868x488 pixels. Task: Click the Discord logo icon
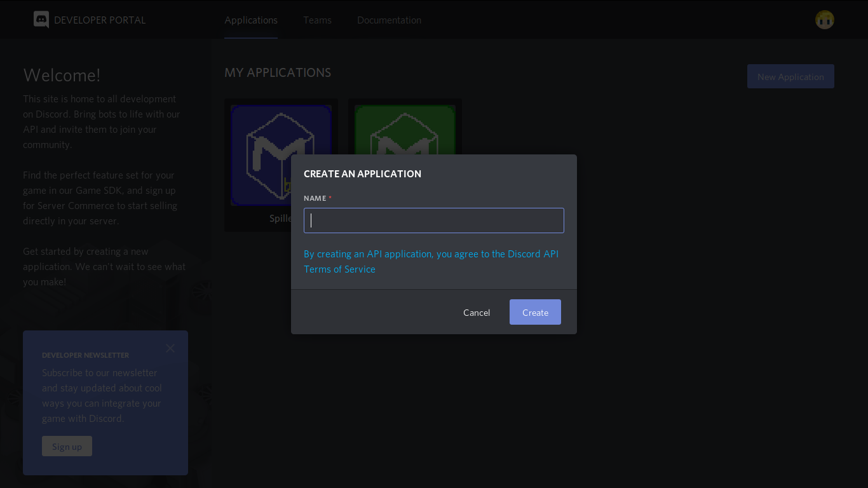(41, 20)
